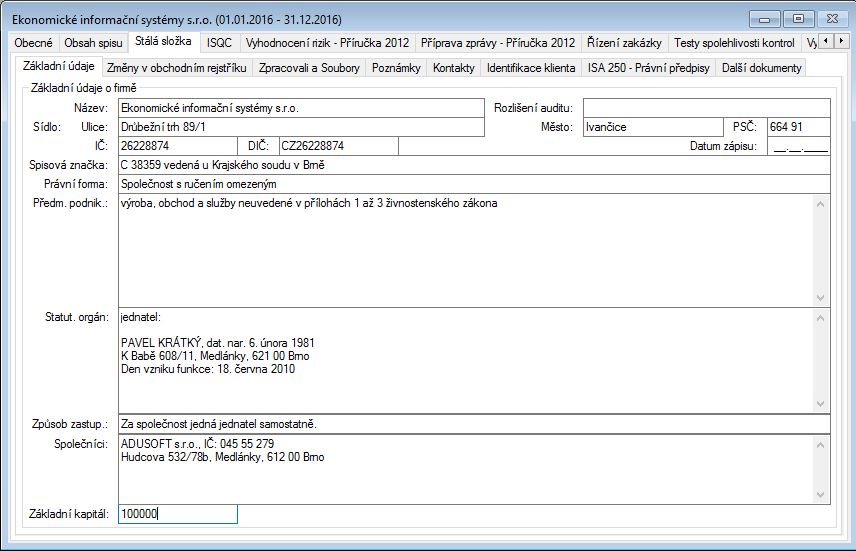Click the Spisová značka field

tap(474, 165)
